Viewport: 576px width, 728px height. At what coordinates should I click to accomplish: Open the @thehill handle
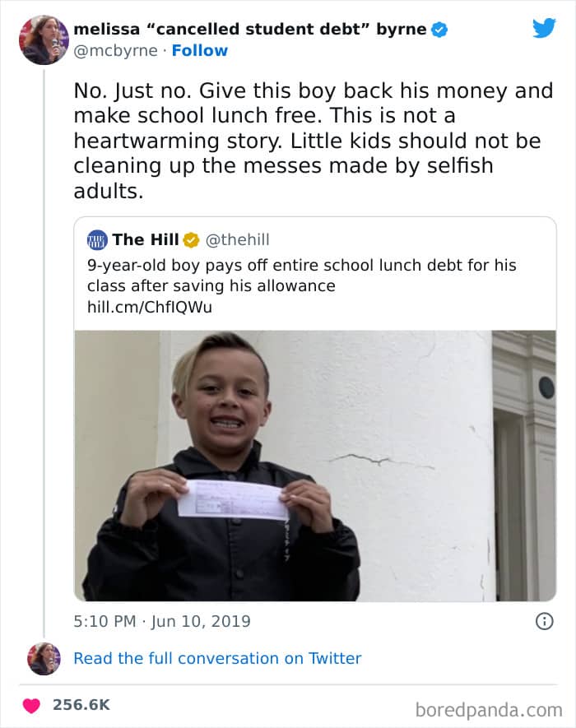(x=237, y=240)
